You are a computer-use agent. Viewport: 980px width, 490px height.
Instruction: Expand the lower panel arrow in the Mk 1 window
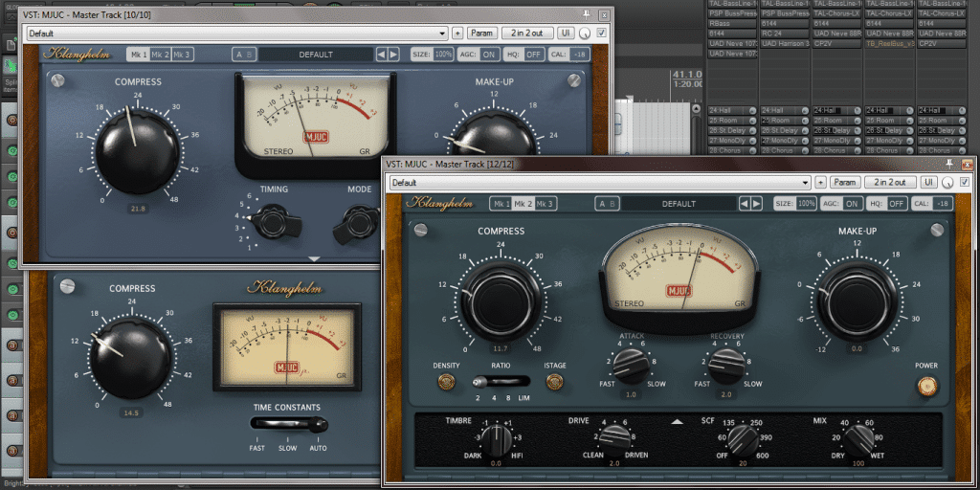click(x=315, y=258)
